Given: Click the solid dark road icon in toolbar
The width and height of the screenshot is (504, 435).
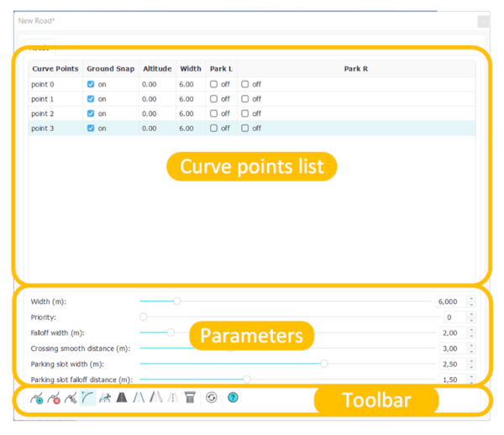Looking at the screenshot, I should (x=122, y=398).
